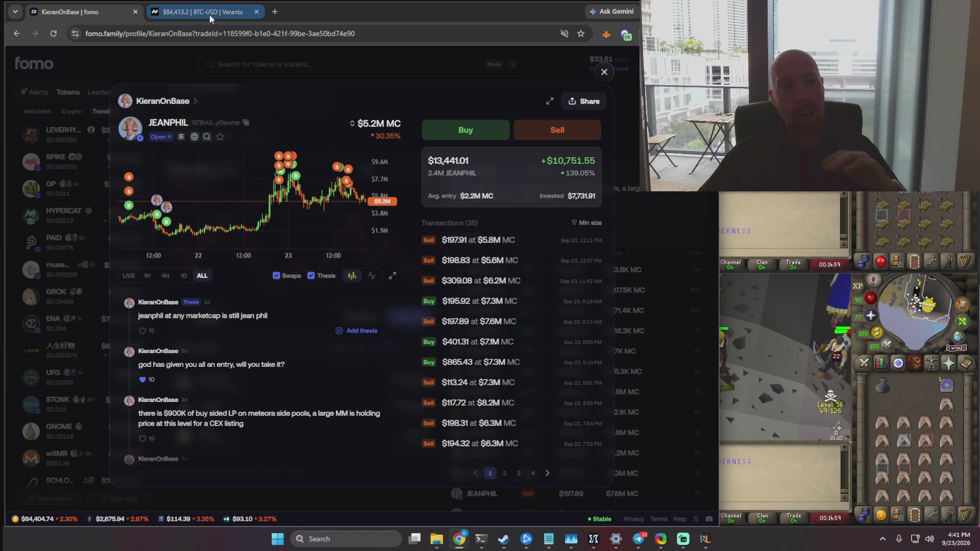Expand the KieranOnBase profile chevron
Image resolution: width=980 pixels, height=551 pixels.
tap(195, 101)
